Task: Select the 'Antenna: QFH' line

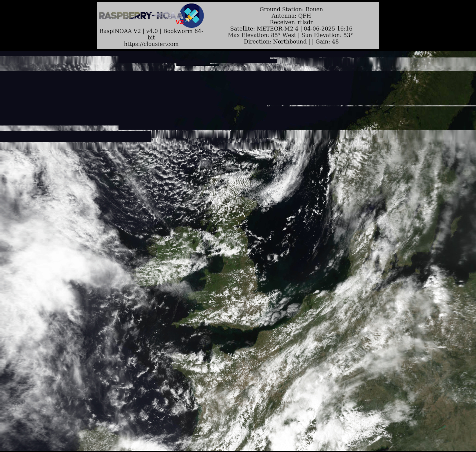Action: click(291, 16)
